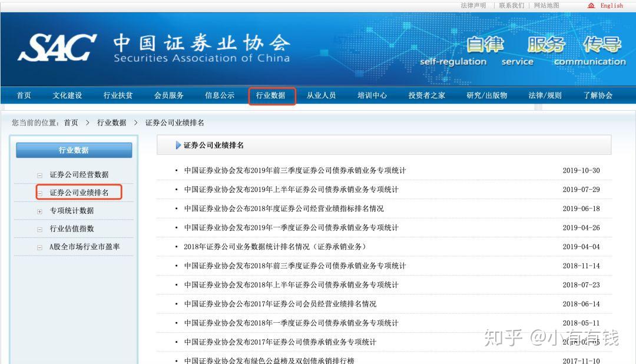This screenshot has height=364, width=636.
Task: Click the date 2017-11-10
Action: (581, 360)
